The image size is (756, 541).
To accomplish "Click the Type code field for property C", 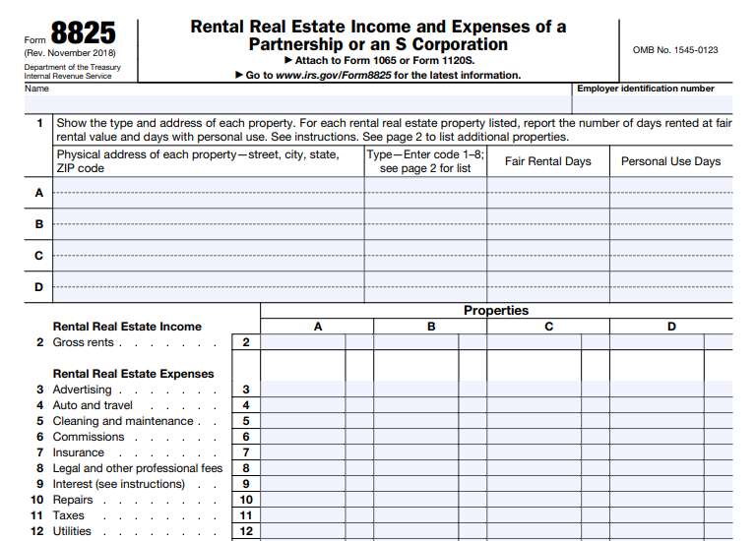I will click(x=425, y=256).
